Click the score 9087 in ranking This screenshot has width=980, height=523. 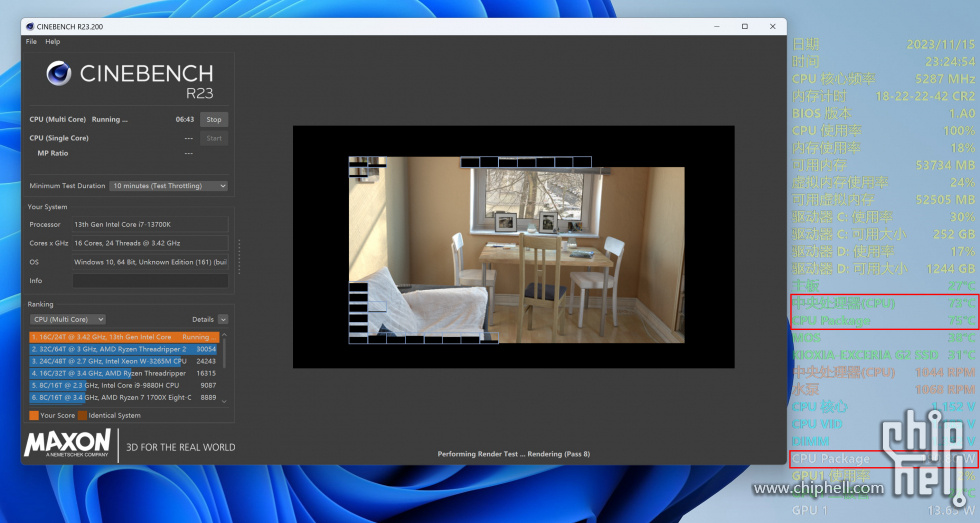pyautogui.click(x=208, y=386)
